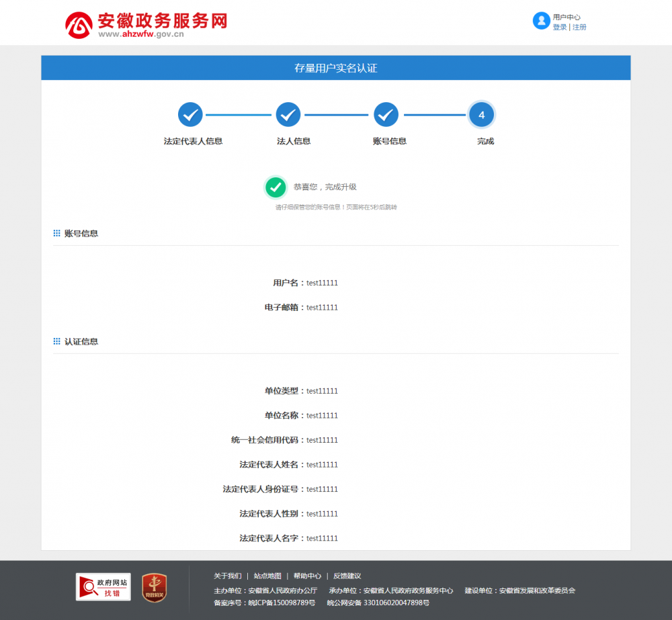Screen dimensions: 672x620
Task: Click the green checkmark beside 恭喜您，完成升级
Action: point(276,187)
